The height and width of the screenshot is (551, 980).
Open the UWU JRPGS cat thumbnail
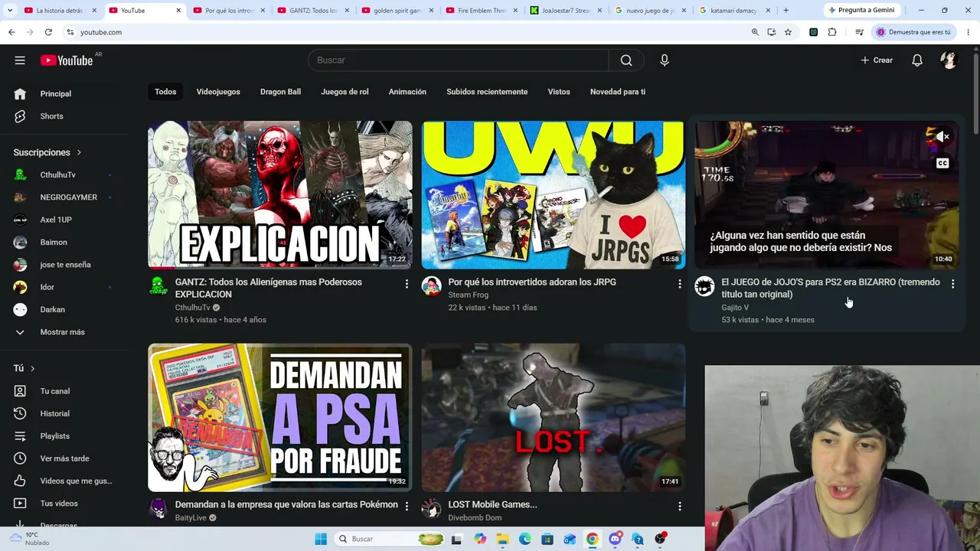point(554,194)
